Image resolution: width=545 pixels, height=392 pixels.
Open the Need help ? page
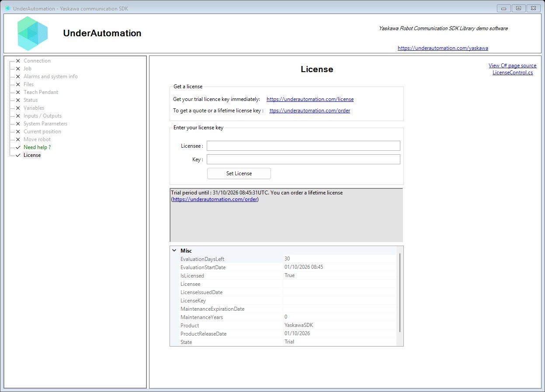click(37, 147)
